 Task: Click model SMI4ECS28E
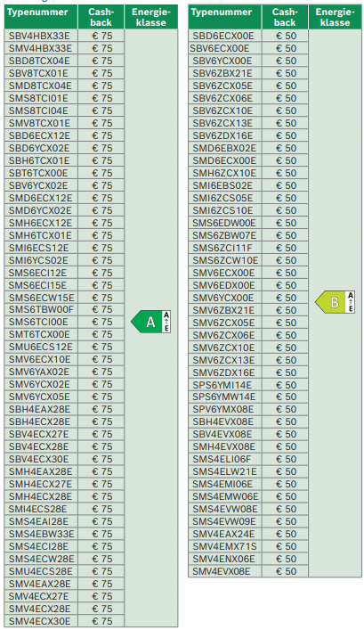coord(37,509)
